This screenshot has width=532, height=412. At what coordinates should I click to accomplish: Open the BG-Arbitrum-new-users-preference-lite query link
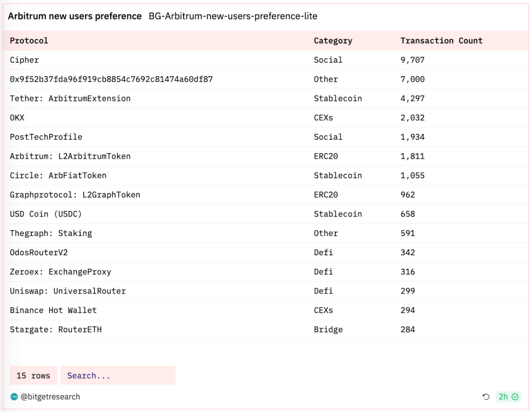point(233,16)
